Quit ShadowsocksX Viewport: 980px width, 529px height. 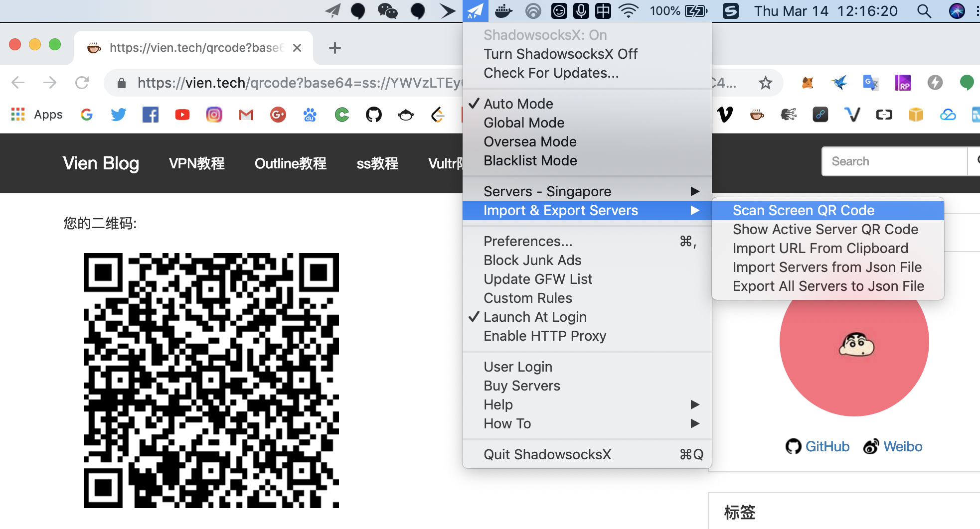587,454
